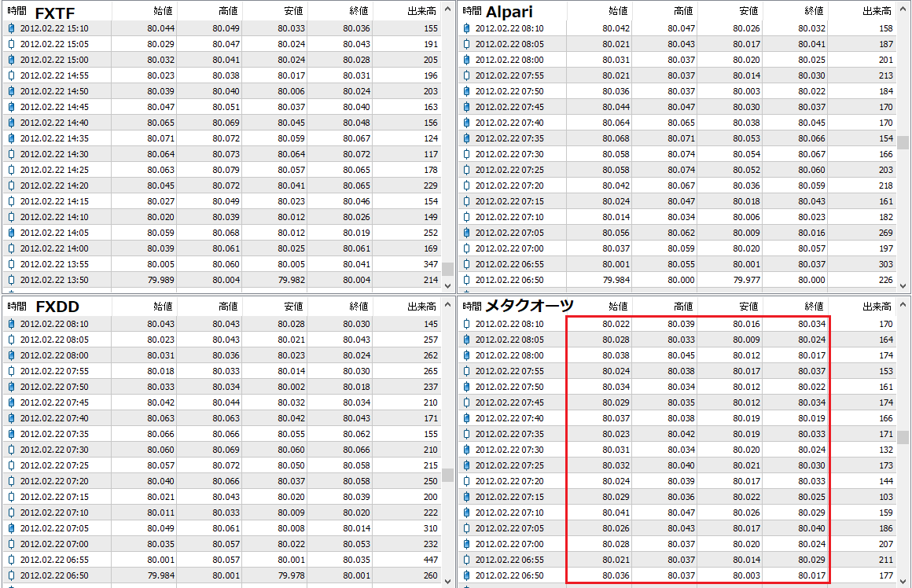
Task: Click candle icon for メタクオーツ 07:55 row
Action: [x=466, y=370]
